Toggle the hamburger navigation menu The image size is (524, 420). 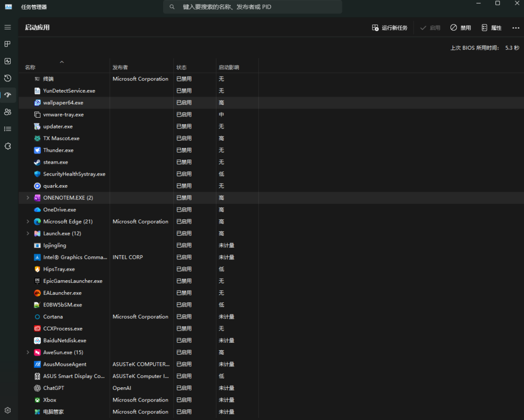[8, 27]
